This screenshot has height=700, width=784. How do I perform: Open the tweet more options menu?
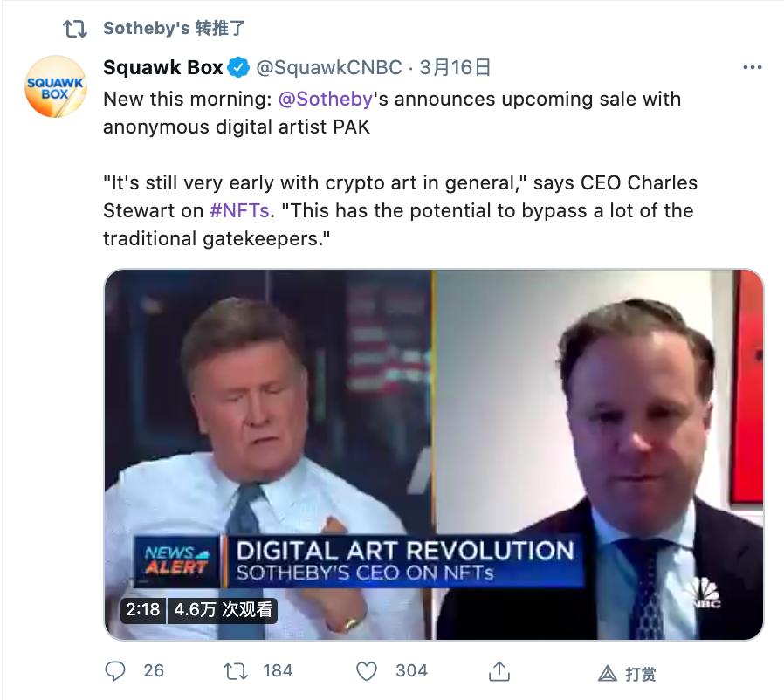[x=751, y=67]
